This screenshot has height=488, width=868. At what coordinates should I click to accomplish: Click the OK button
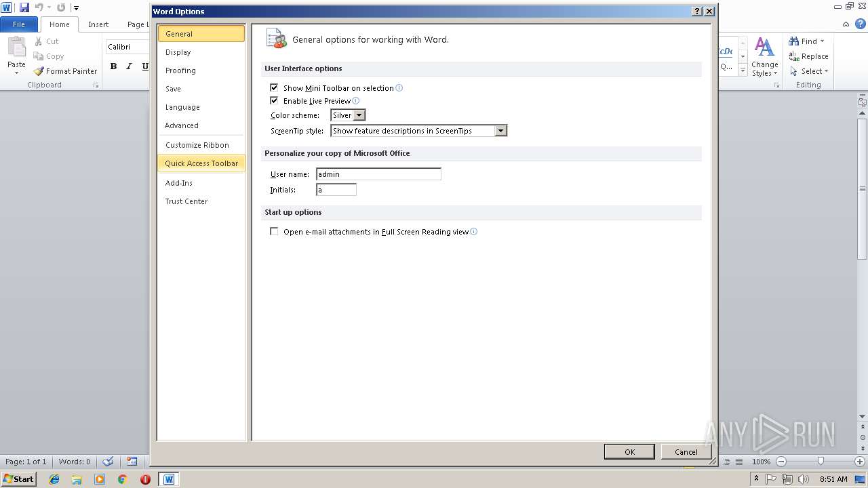[629, 452]
